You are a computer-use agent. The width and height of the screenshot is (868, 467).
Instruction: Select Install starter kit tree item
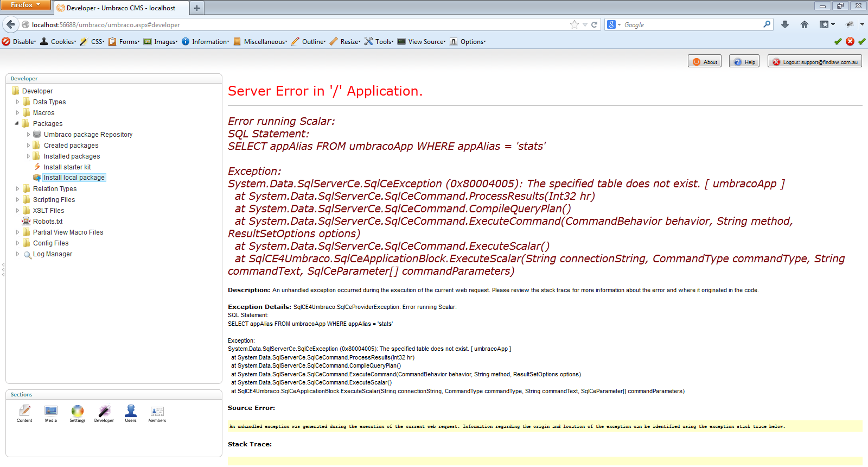tap(67, 167)
